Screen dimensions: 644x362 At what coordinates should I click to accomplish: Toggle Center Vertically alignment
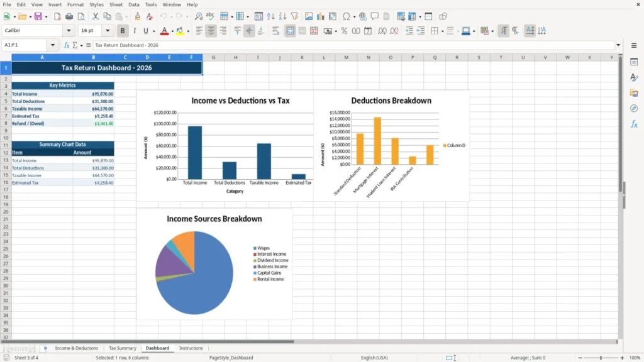pyautogui.click(x=249, y=31)
